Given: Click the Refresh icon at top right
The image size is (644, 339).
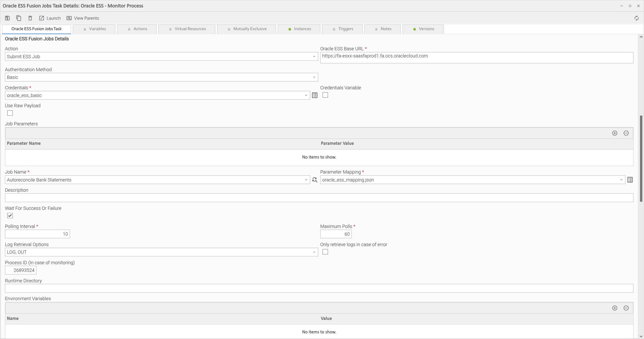Looking at the screenshot, I should (x=637, y=18).
